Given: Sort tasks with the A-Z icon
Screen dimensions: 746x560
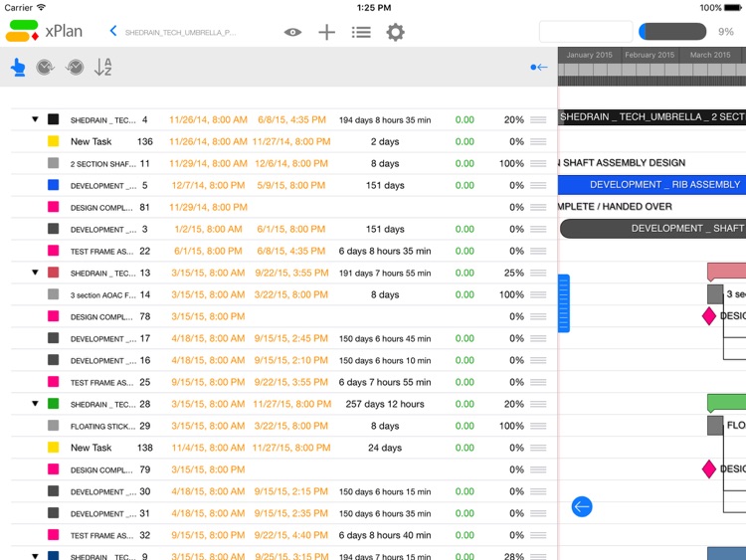Looking at the screenshot, I should (103, 67).
